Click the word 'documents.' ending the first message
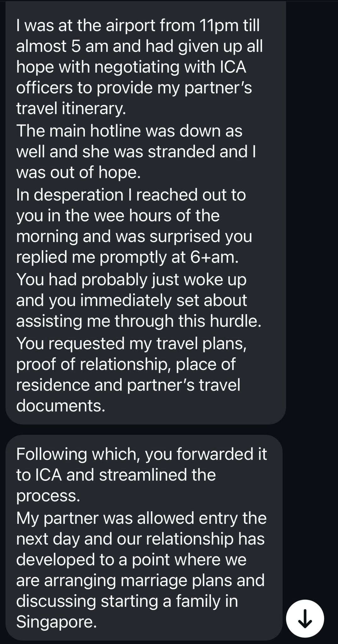This screenshot has width=338, height=644. [x=60, y=405]
